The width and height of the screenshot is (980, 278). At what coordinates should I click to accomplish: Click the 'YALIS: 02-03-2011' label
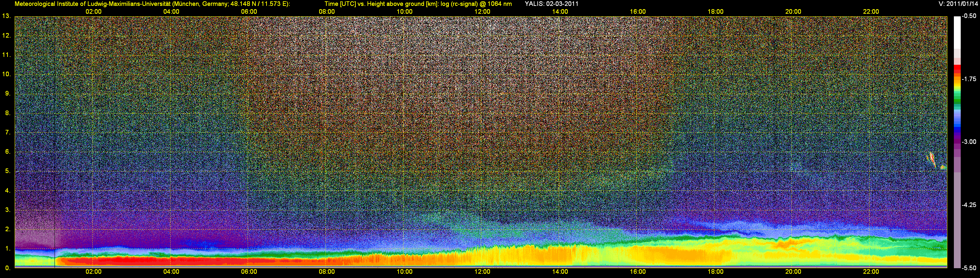point(552,4)
